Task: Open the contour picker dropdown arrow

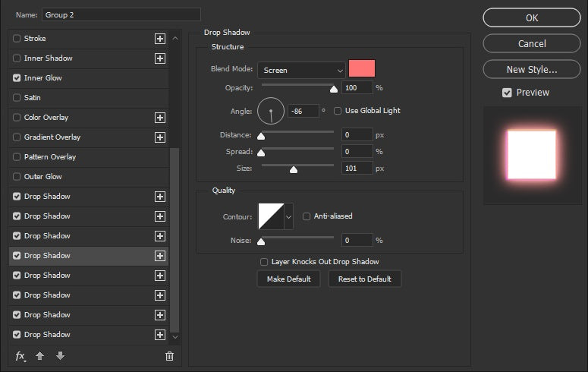Action: click(x=288, y=216)
